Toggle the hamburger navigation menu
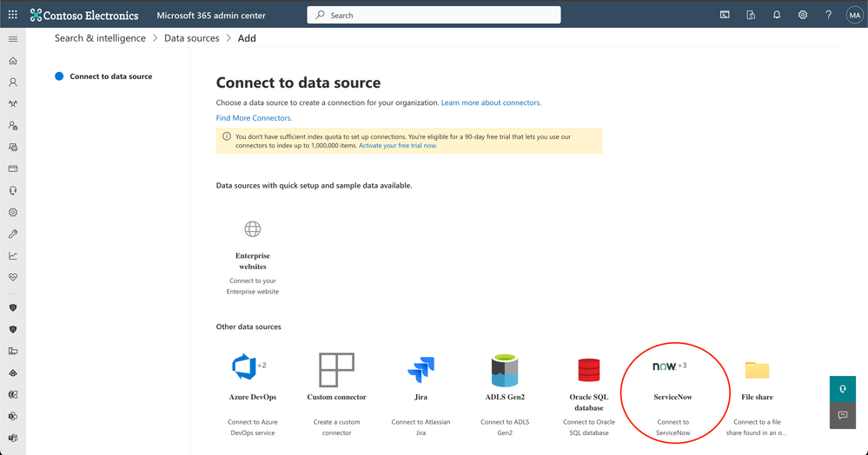Viewport: 868px width, 455px height. 13,39
